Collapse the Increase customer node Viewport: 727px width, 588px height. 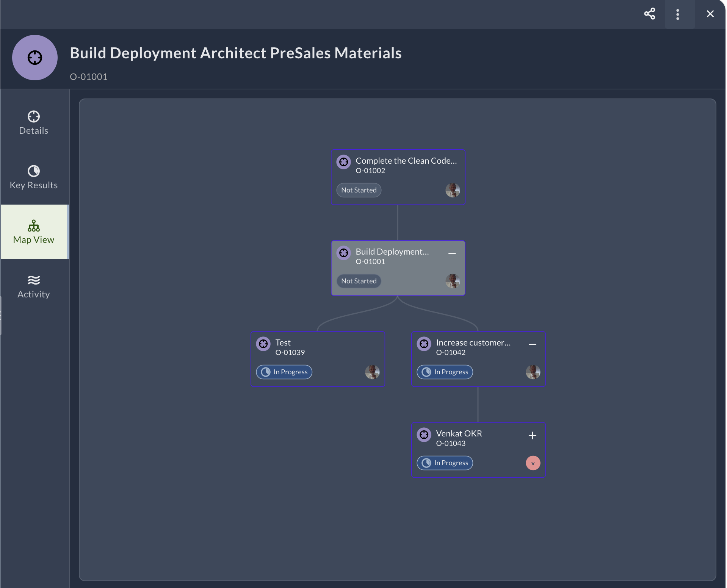(532, 344)
